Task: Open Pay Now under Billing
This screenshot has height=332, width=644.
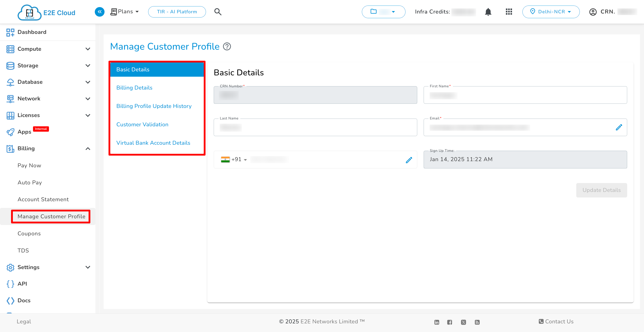Action: [x=29, y=165]
